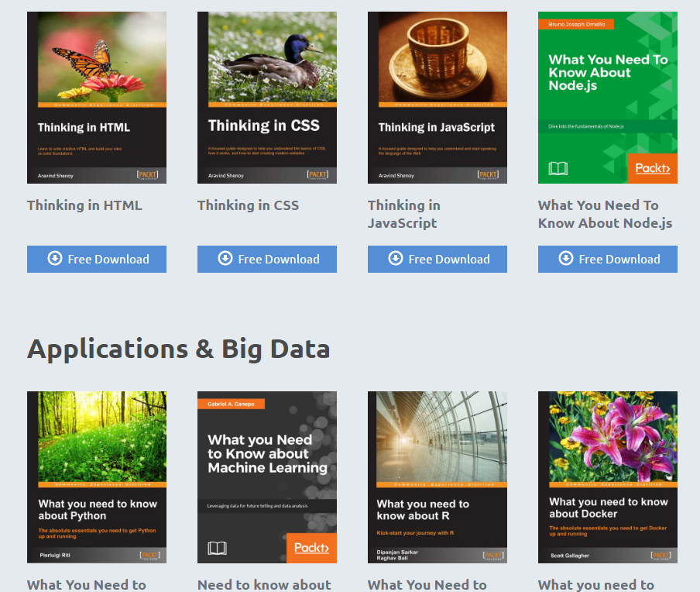Click the What You Need to Know About R cover
This screenshot has height=592, width=700.
437,477
